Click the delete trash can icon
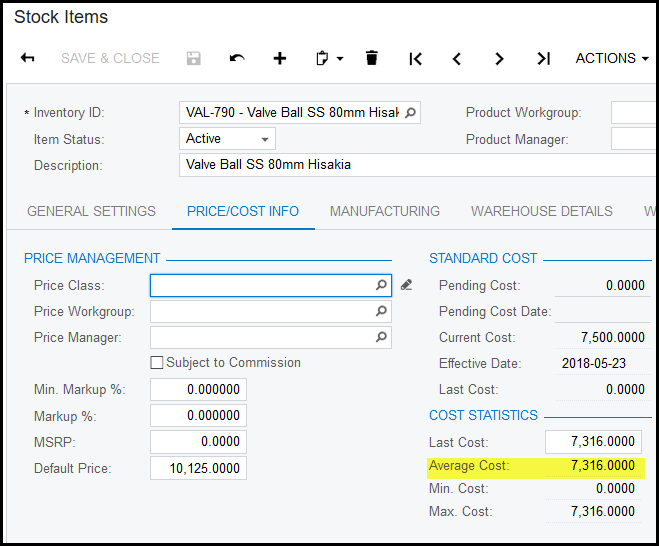Image resolution: width=659 pixels, height=546 pixels. (372, 58)
